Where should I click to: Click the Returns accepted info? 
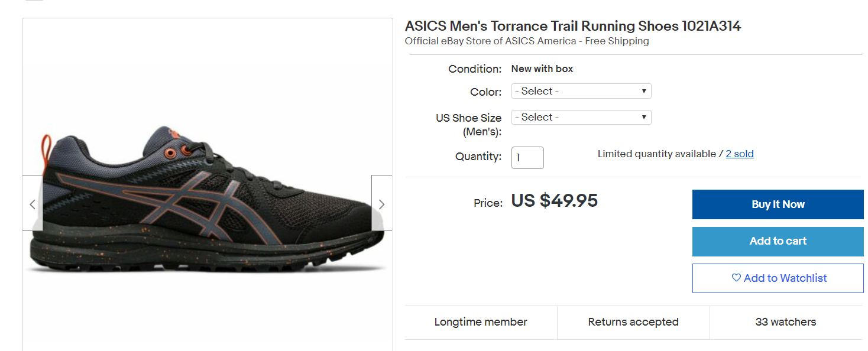(633, 322)
